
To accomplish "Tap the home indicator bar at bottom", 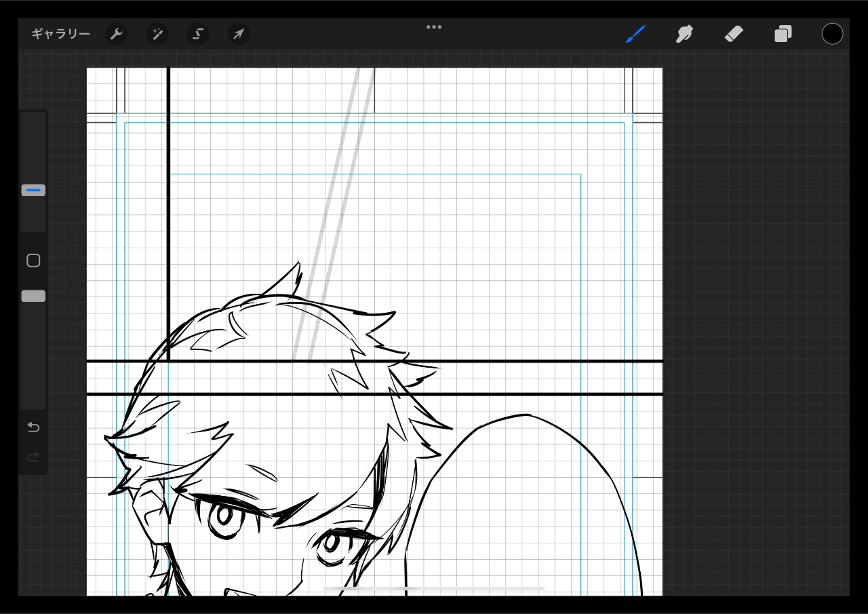I will click(x=434, y=588).
